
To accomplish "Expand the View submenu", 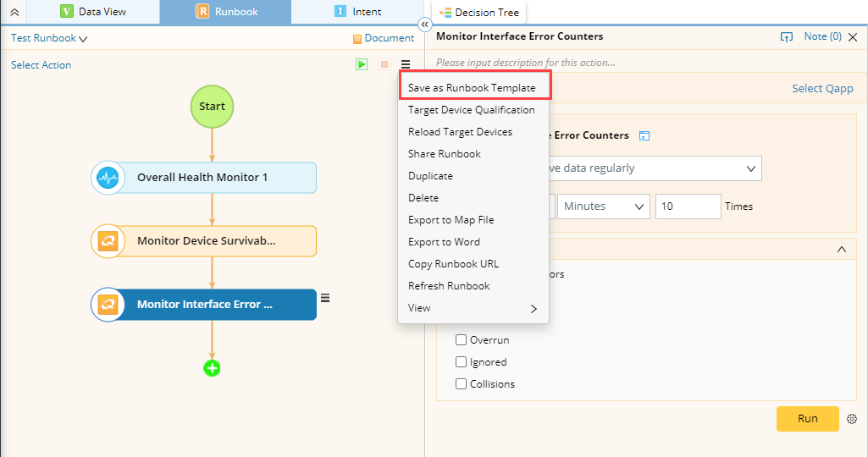I will coord(473,308).
